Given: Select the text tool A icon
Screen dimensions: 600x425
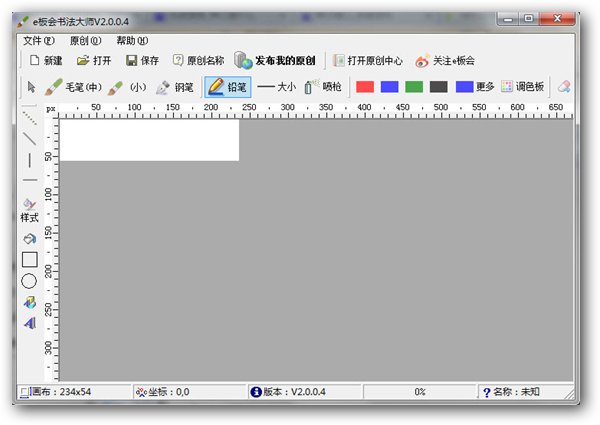Looking at the screenshot, I should pyautogui.click(x=30, y=323).
